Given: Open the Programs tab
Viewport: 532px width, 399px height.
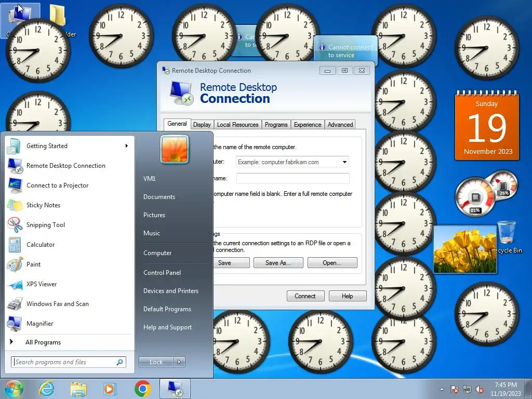Looking at the screenshot, I should (x=276, y=125).
